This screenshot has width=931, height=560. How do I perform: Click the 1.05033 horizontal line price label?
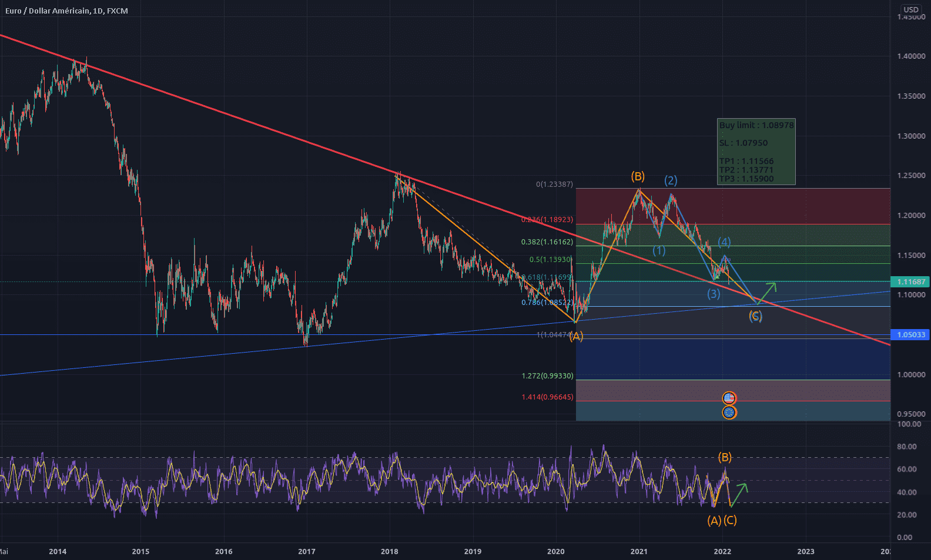click(x=910, y=335)
